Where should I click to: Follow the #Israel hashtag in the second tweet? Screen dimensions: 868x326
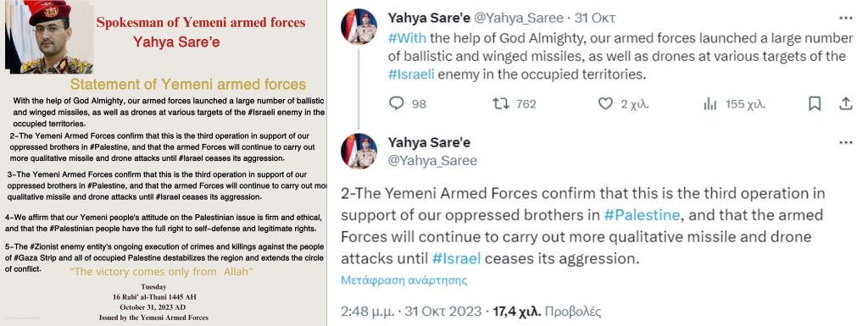click(457, 258)
